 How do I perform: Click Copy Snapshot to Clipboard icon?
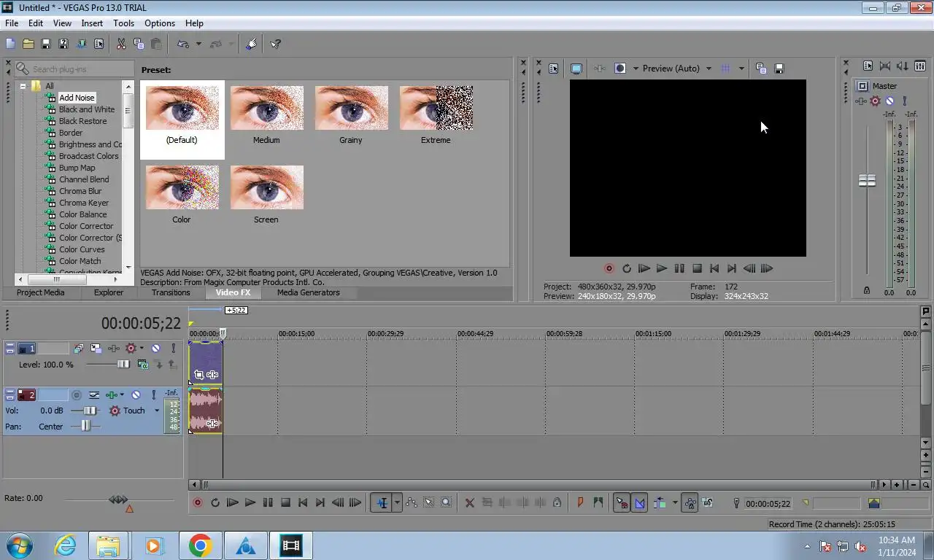coord(761,69)
